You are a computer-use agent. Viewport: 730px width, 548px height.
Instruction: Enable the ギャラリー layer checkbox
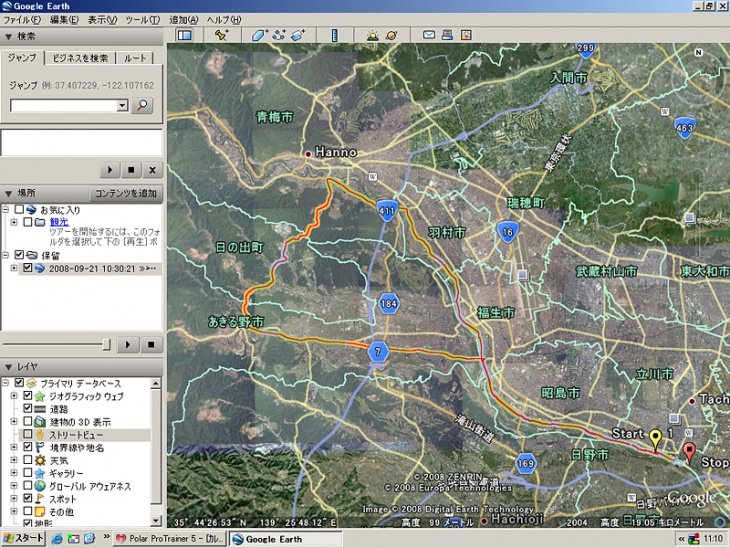[x=27, y=473]
